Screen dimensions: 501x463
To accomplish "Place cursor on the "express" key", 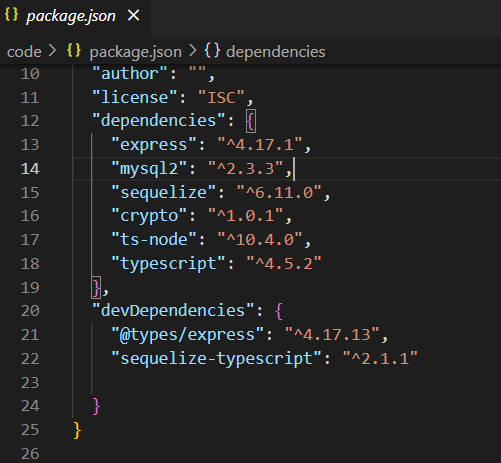I will pyautogui.click(x=154, y=145).
